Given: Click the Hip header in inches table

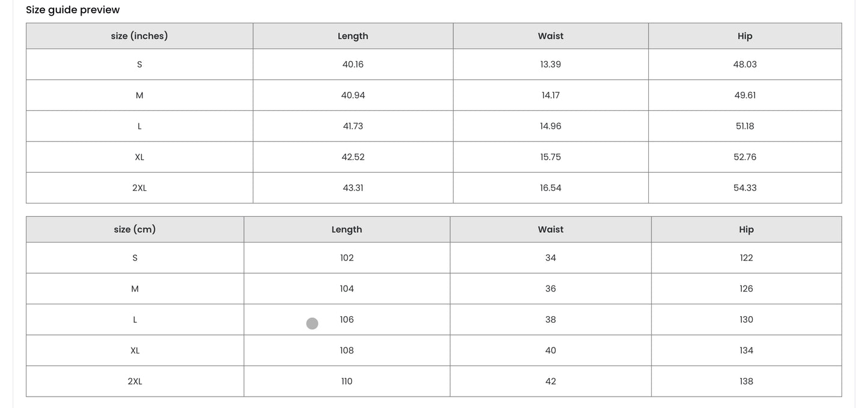Looking at the screenshot, I should pyautogui.click(x=745, y=36).
